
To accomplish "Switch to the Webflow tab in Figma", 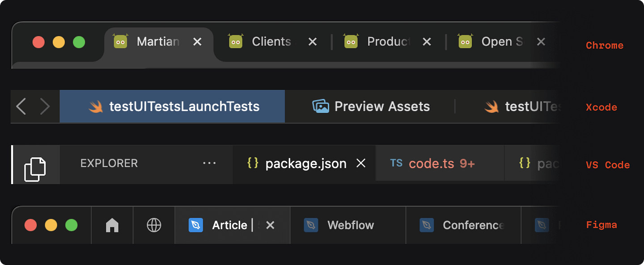I will 348,225.
